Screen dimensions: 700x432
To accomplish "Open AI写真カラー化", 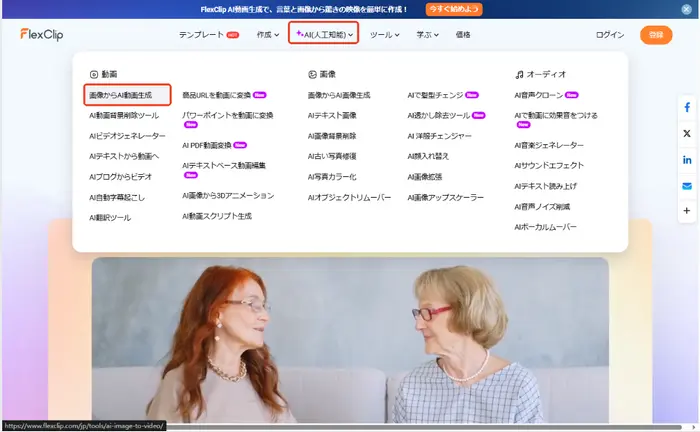I will click(x=332, y=177).
